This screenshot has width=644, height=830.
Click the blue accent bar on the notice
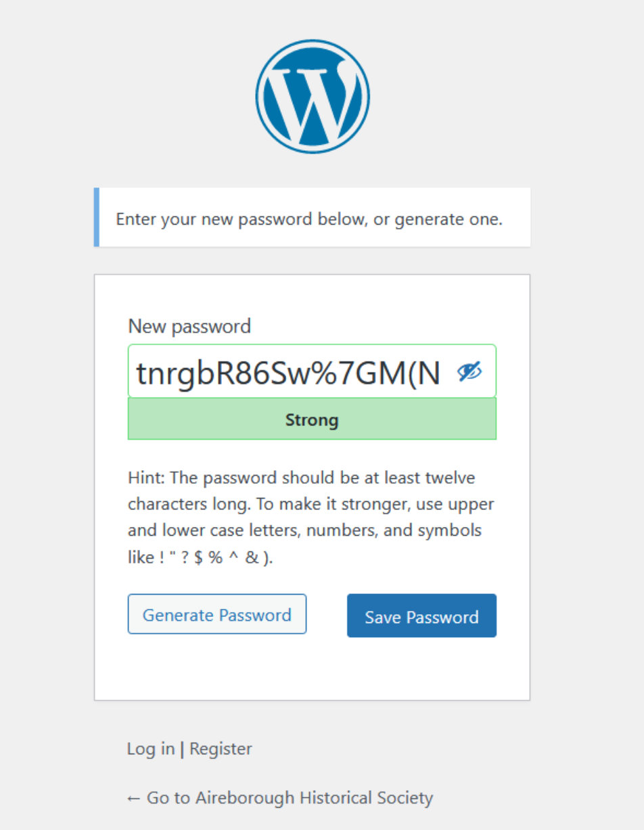[x=97, y=217]
